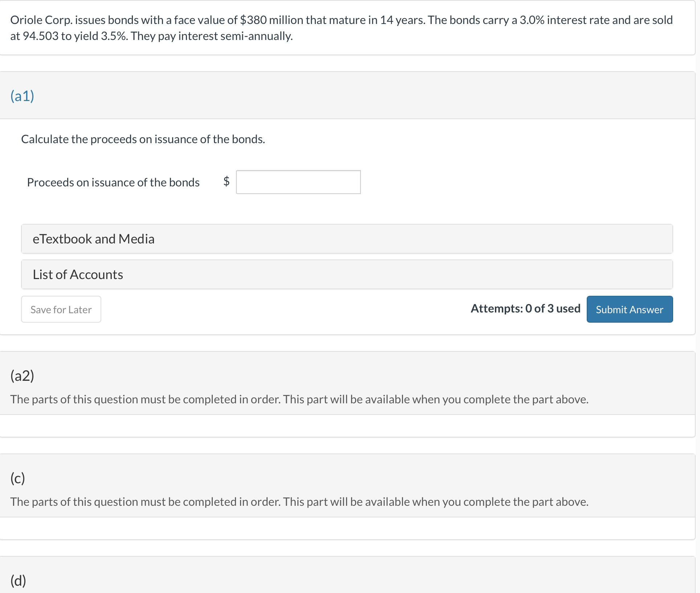700x593 pixels.
Task: Click the dollar sign beside the input box
Action: pos(226,181)
